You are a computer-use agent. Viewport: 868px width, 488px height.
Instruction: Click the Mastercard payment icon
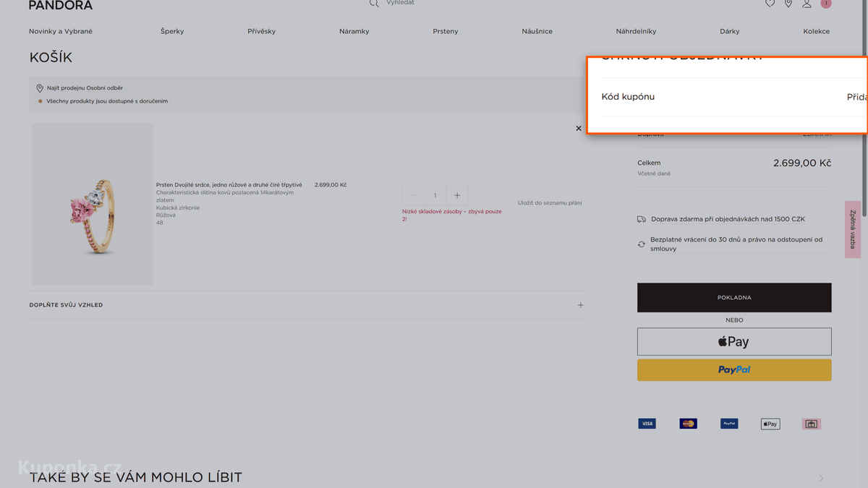(688, 424)
